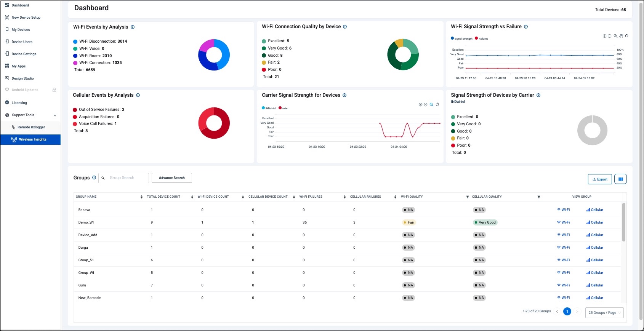
Task: Collapse the Support Tools sidebar section
Action: (x=54, y=115)
